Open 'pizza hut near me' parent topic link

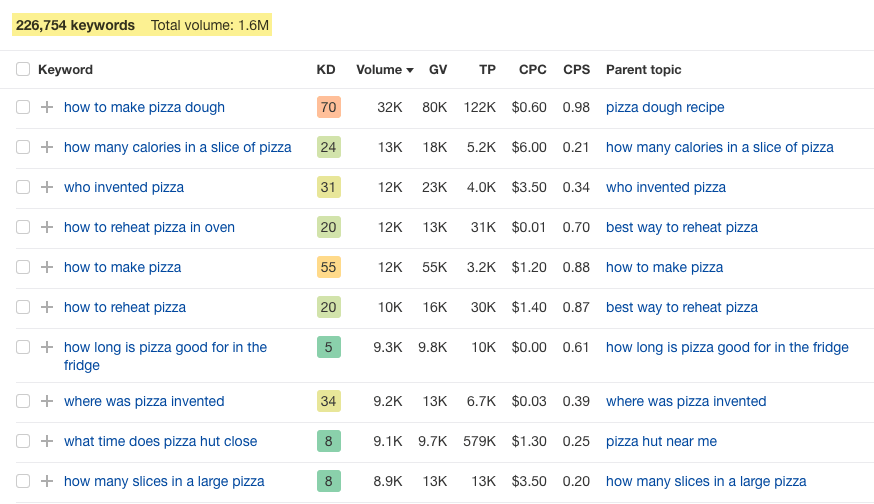pyautogui.click(x=661, y=441)
